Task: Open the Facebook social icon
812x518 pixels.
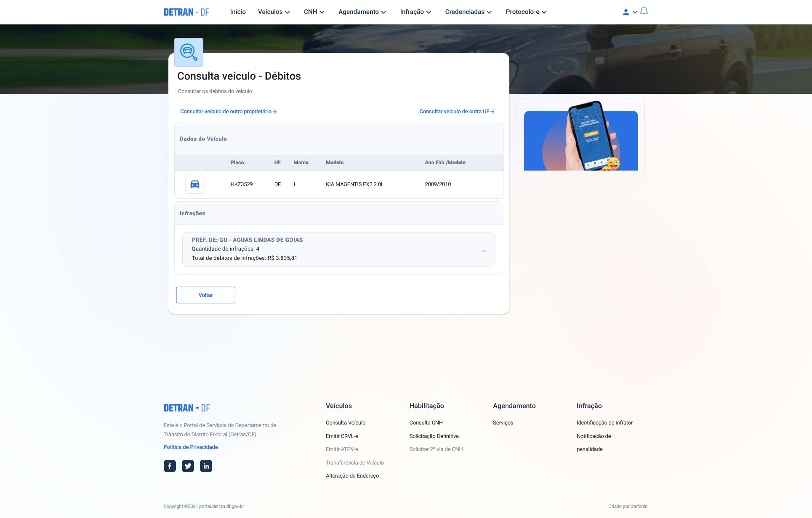Action: (x=170, y=466)
